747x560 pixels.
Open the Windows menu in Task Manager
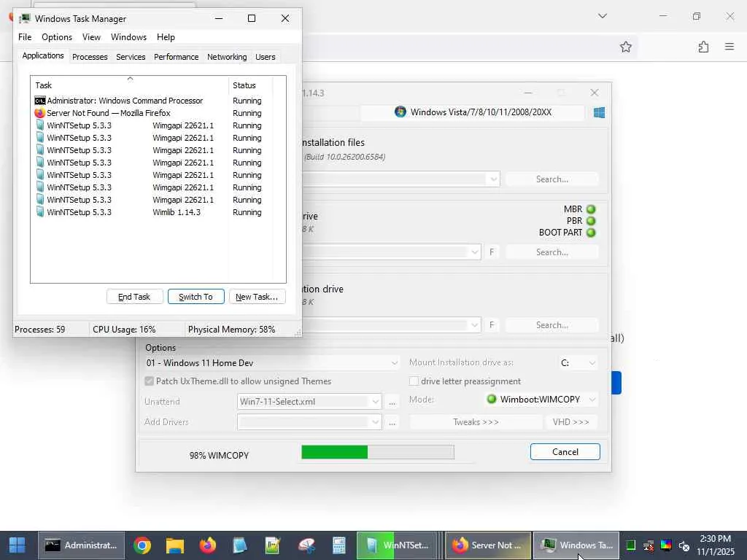click(x=128, y=37)
